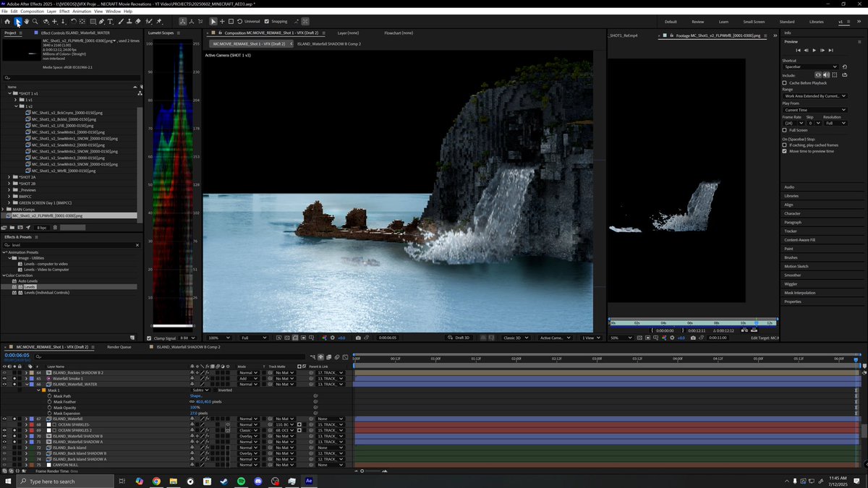The width and height of the screenshot is (868, 488).
Task: Toggle visibility of ISLAND_Waterfall SHADOW B layer
Action: 4,436
